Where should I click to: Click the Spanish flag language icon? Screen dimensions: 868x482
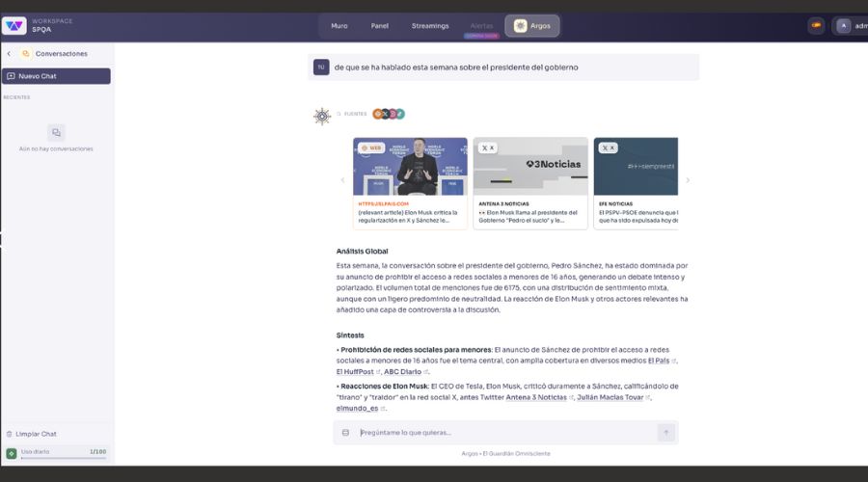816,26
